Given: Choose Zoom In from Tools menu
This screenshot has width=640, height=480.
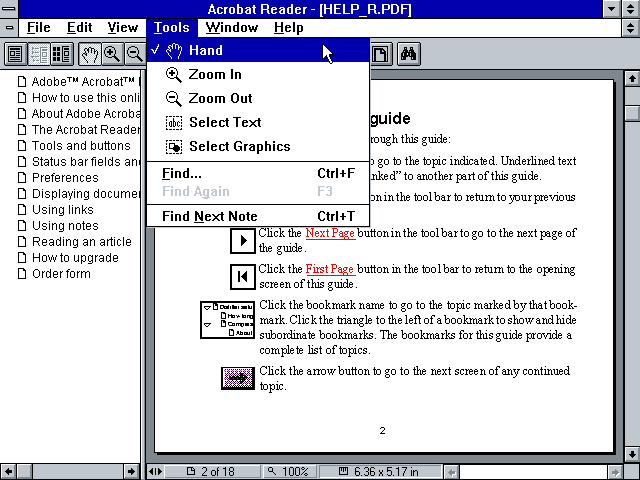Looking at the screenshot, I should [x=258, y=74].
